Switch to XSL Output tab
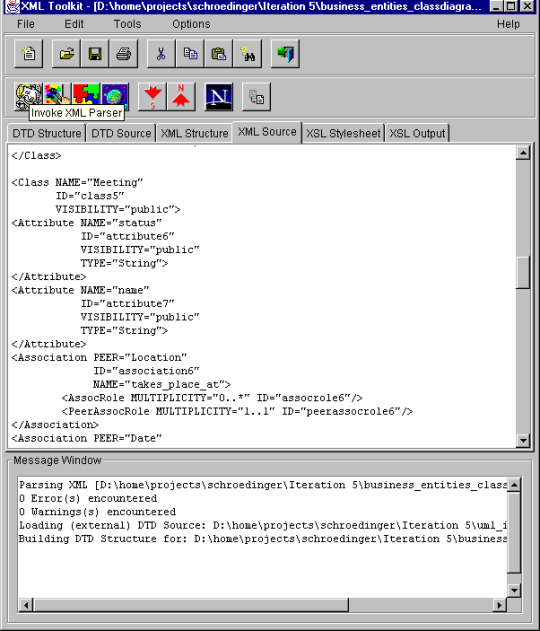Viewport: 540px width, 631px height. [417, 133]
